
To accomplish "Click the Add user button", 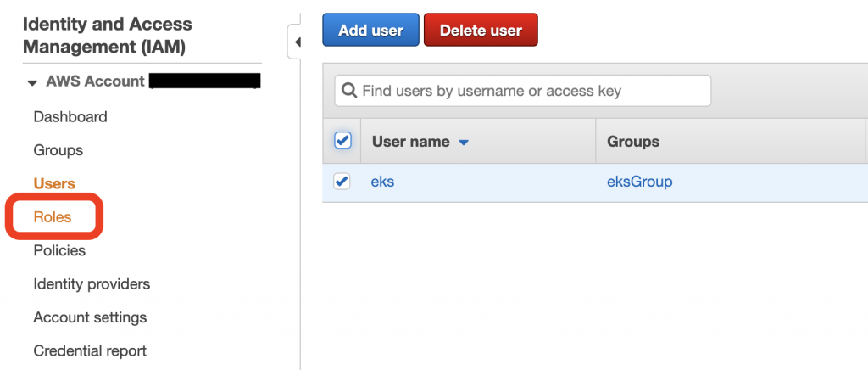I will [370, 31].
